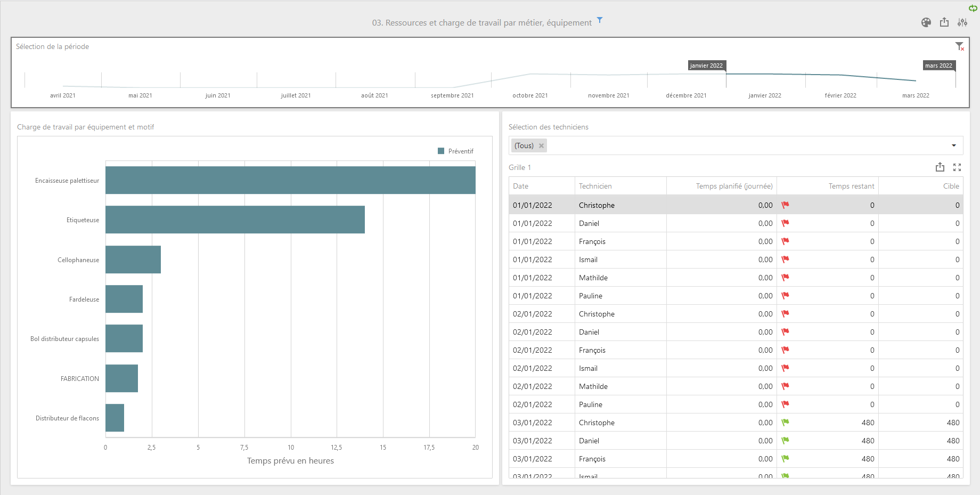Select décembre 2021 on the period timeline
Image resolution: width=980 pixels, height=495 pixels.
[686, 95]
